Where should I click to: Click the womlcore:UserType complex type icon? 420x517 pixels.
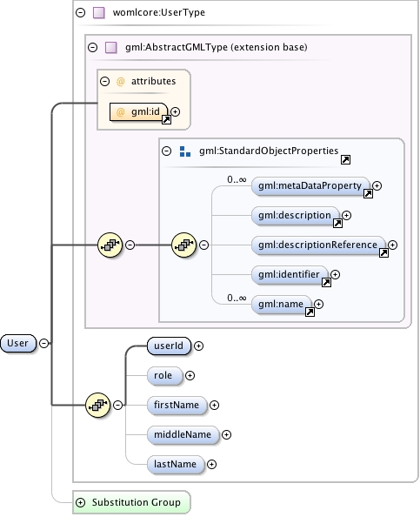pyautogui.click(x=99, y=13)
